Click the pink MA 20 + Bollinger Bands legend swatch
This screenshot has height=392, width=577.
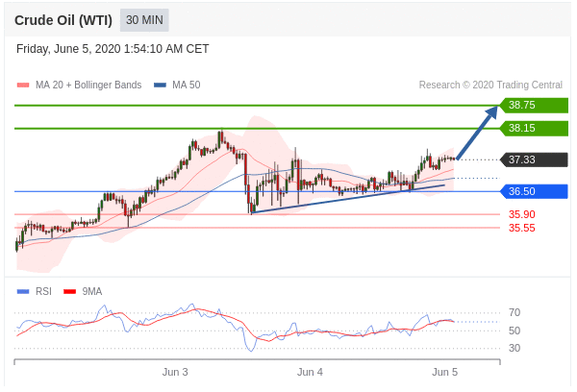coord(23,86)
